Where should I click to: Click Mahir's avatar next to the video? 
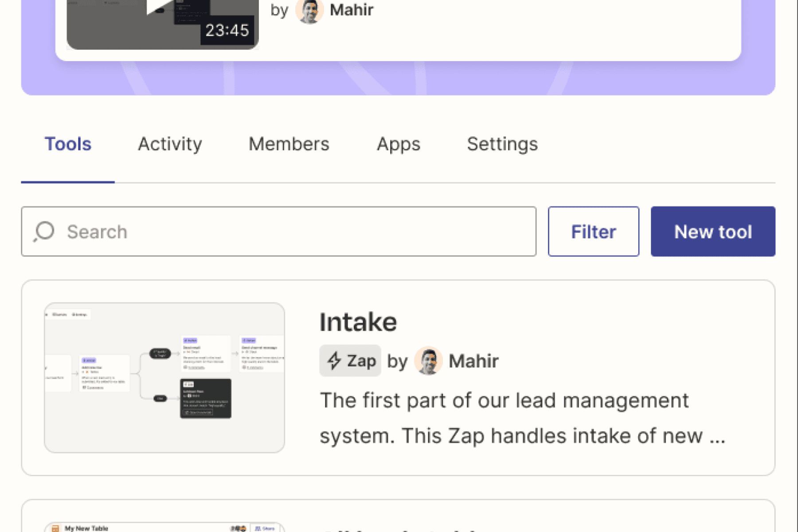tap(309, 11)
